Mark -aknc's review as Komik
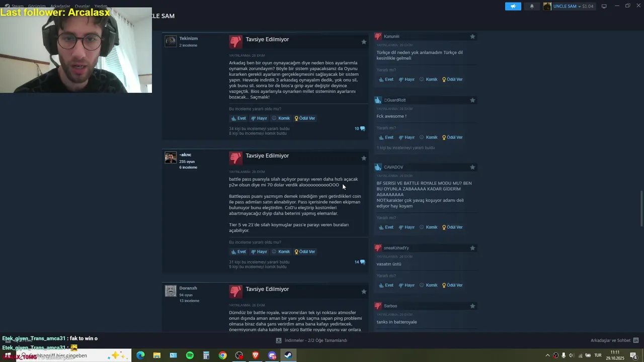The height and width of the screenshot is (362, 644). coord(281,251)
